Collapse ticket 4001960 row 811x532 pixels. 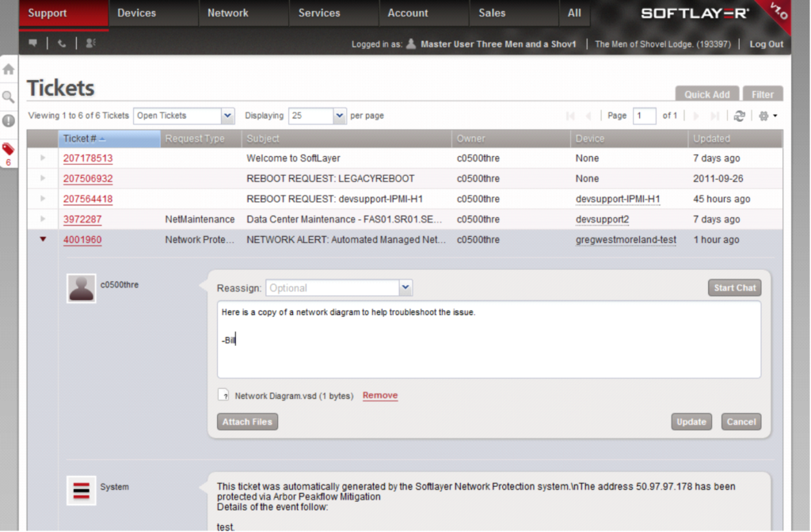43,239
